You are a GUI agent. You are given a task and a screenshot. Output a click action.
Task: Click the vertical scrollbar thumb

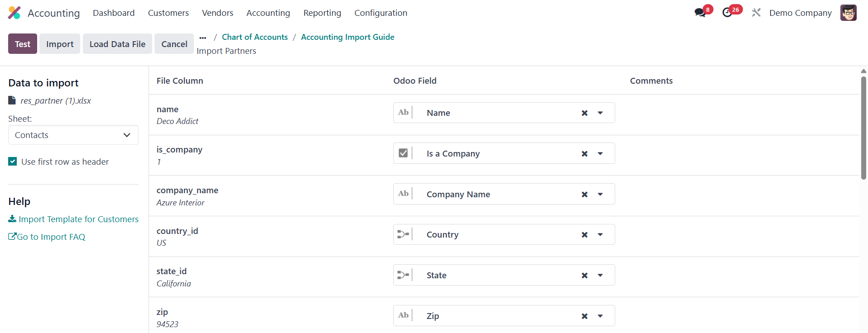point(863,128)
